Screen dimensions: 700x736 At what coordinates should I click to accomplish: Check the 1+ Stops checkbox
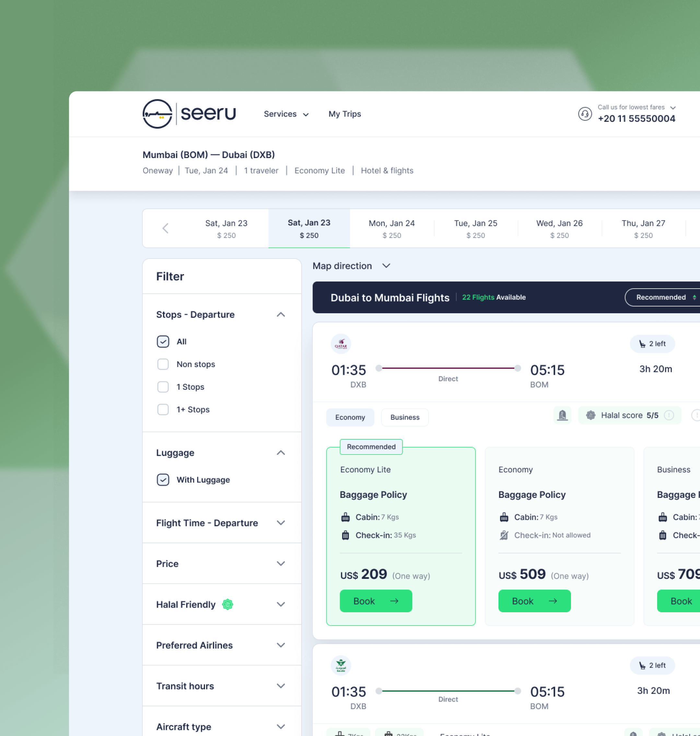163,409
